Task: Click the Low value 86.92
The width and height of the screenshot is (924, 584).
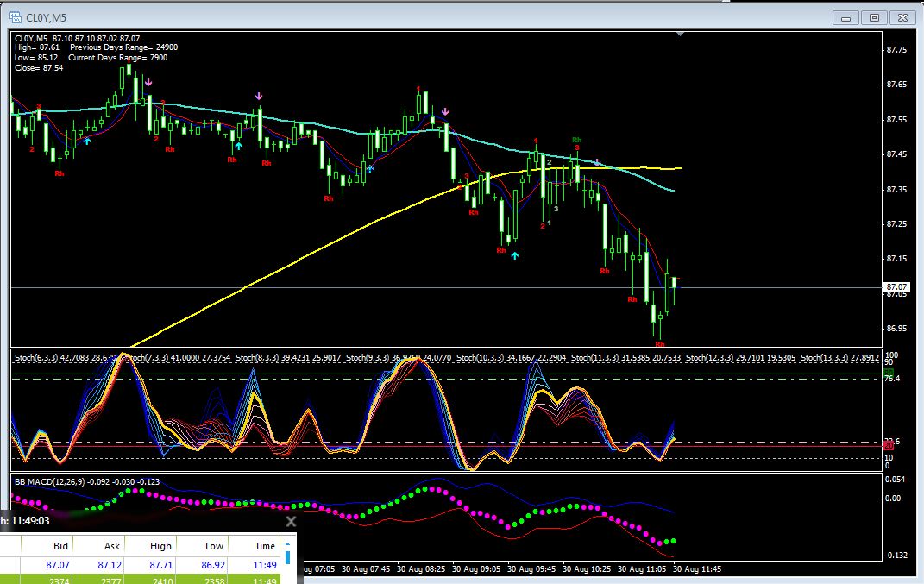Action: 213,564
